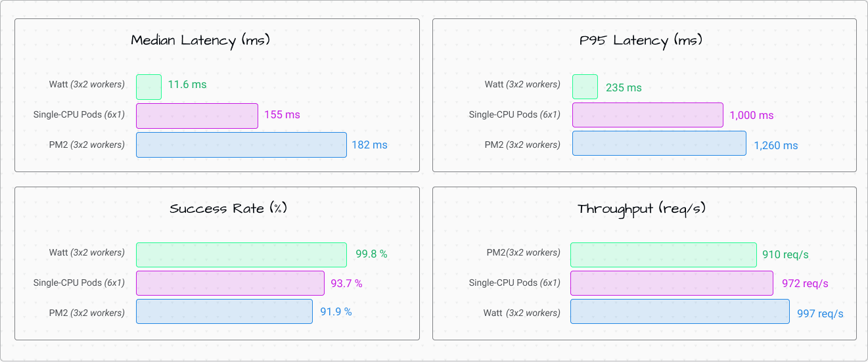Click the Median Latency chart title
Viewport: 868px width, 362px height.
click(200, 41)
